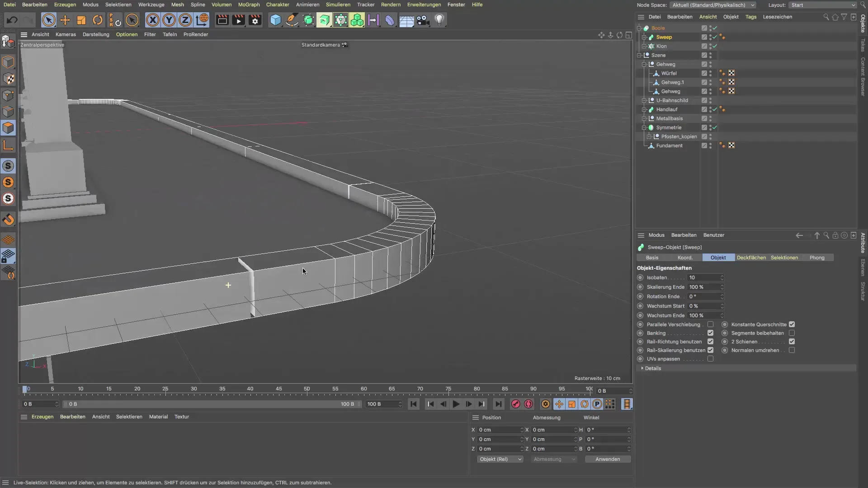Image resolution: width=868 pixels, height=488 pixels.
Task: Select the Scale tool icon
Action: [x=82, y=20]
